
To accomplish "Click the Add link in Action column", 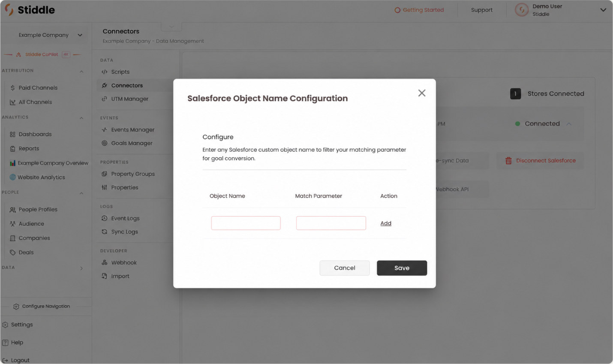I will [x=386, y=223].
